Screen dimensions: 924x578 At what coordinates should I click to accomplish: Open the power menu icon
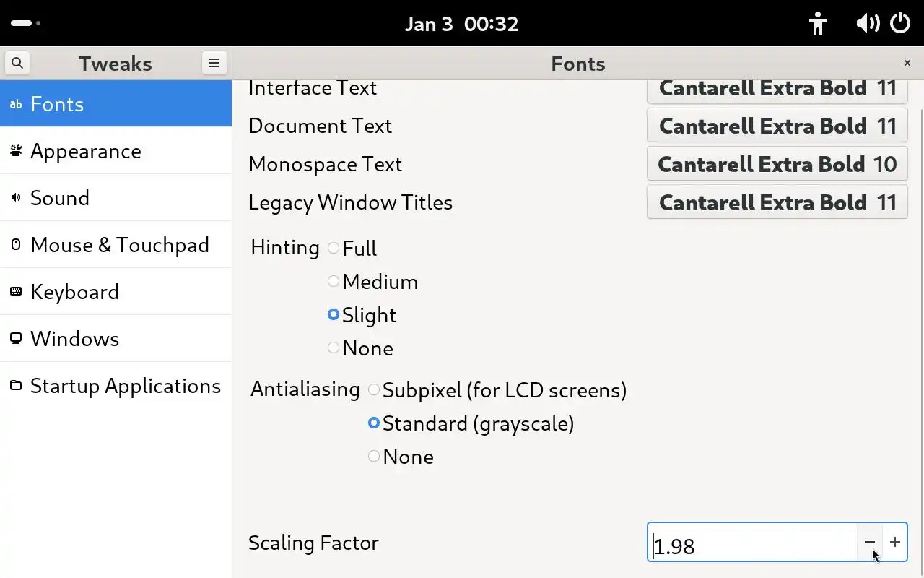coord(900,23)
